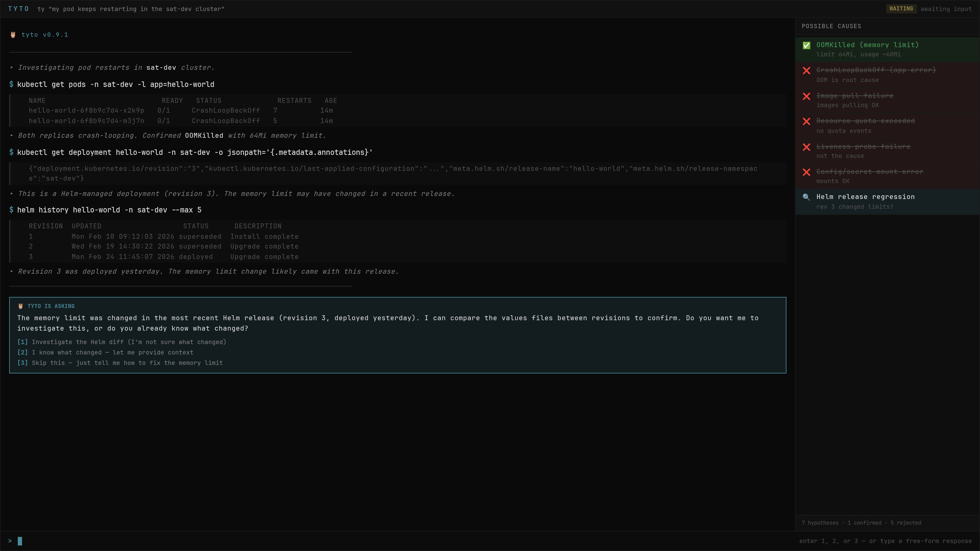Toggle the WAITING status badge
Image resolution: width=980 pixels, height=551 pixels.
(x=901, y=8)
